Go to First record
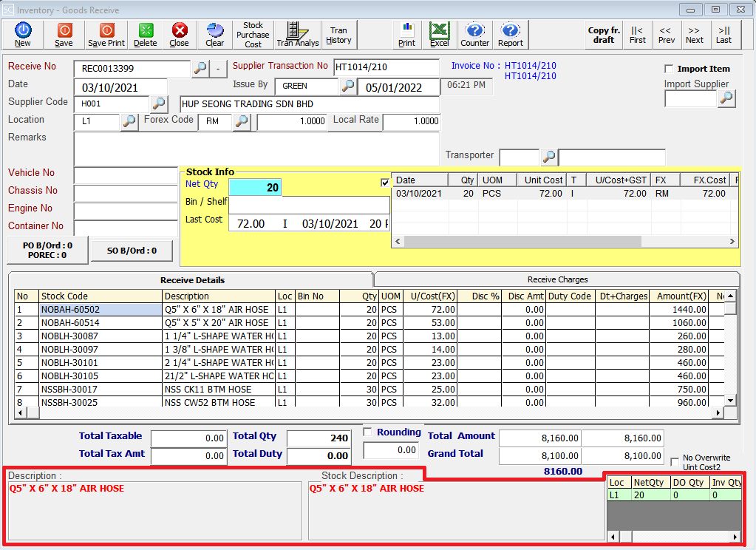 (x=638, y=35)
